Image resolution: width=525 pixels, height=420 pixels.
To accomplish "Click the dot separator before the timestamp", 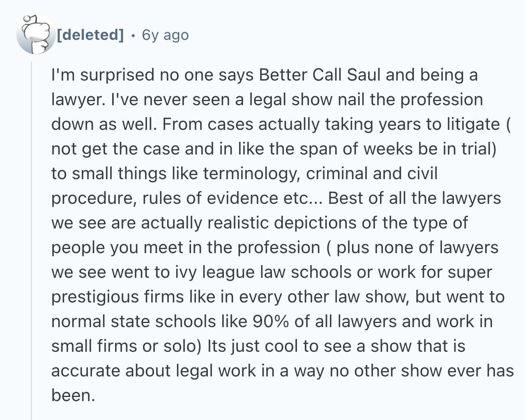I will pyautogui.click(x=133, y=36).
